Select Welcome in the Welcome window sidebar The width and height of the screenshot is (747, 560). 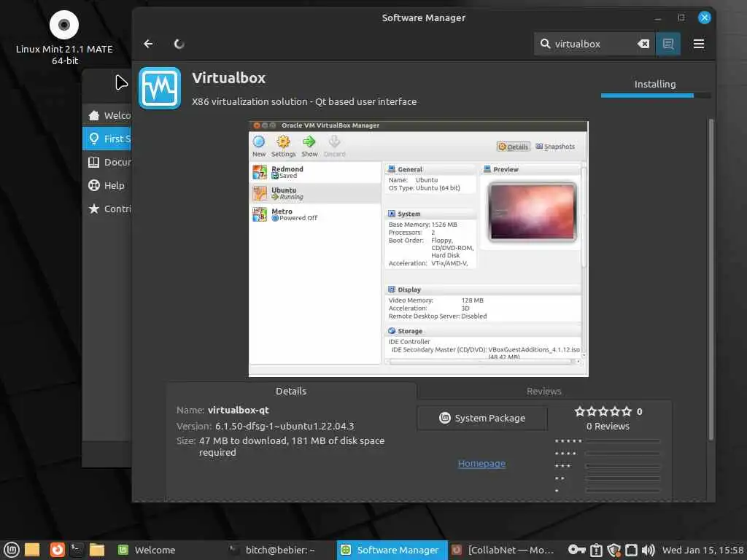point(107,115)
